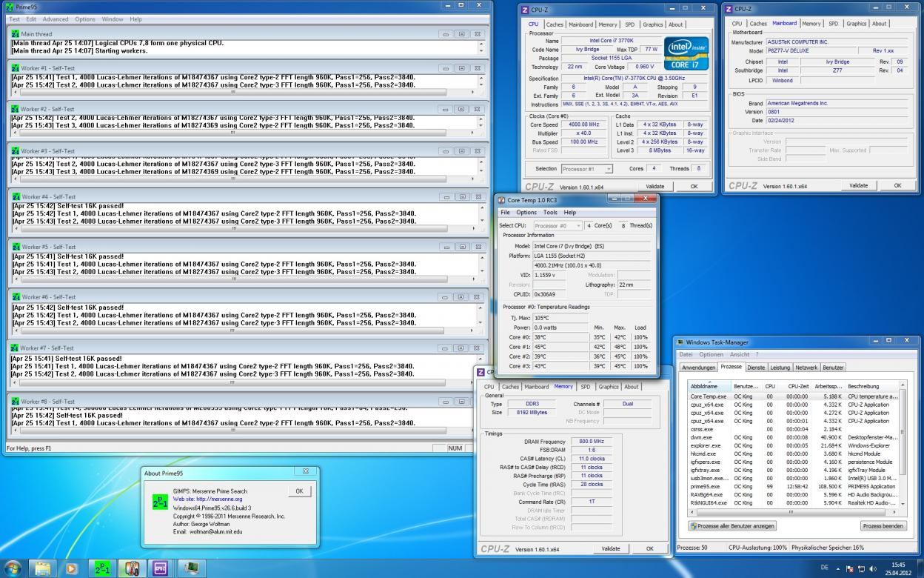
Task: Click the Core Temp title bar icon
Action: pos(503,200)
